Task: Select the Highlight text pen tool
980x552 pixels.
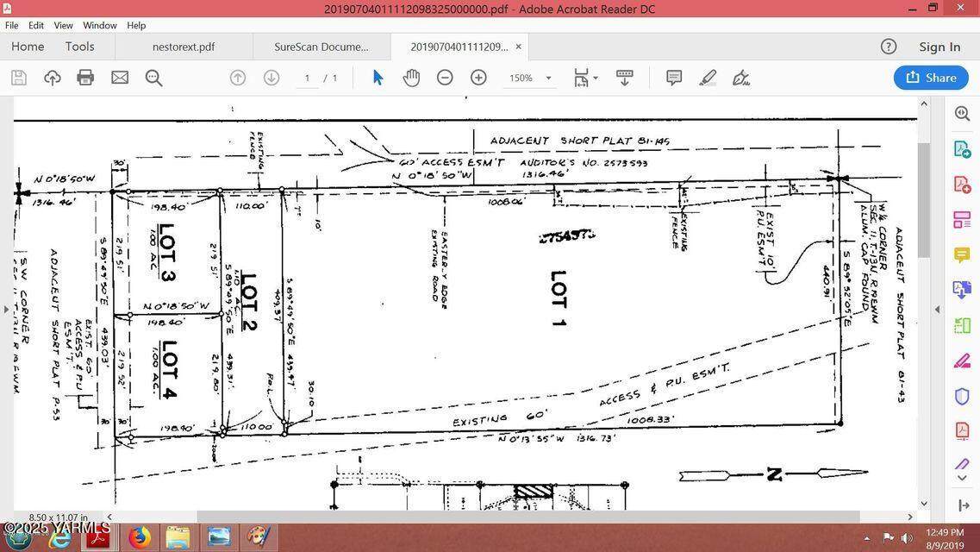Action: [708, 78]
